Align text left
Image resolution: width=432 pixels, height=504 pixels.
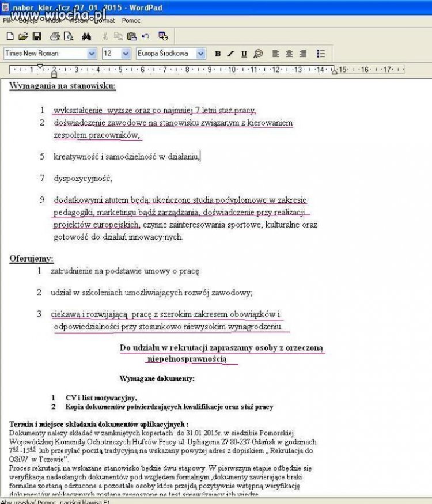(x=275, y=54)
